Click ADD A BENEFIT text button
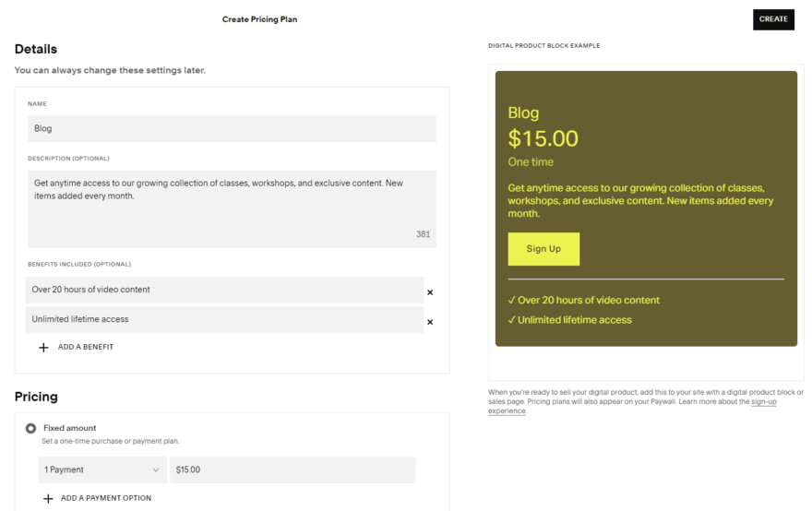 86,347
